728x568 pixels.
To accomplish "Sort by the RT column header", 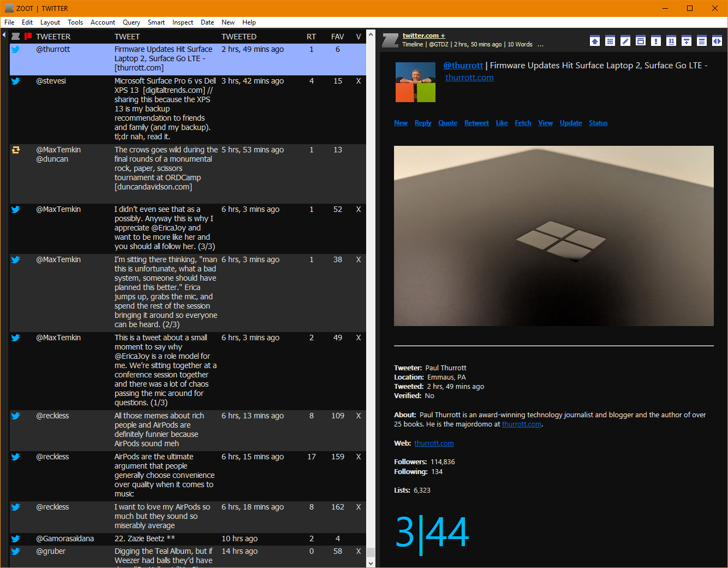I will point(311,37).
